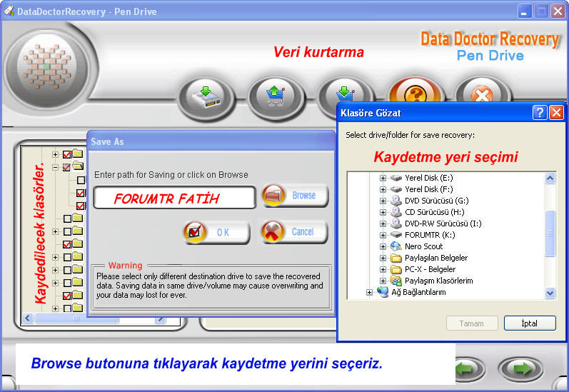Click the İptal button in Klasöre Gözat
Viewport: 569px width, 392px height.
(x=530, y=323)
